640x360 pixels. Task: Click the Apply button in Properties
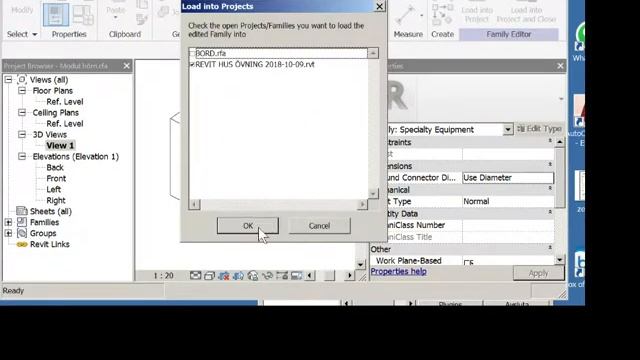[x=538, y=273]
